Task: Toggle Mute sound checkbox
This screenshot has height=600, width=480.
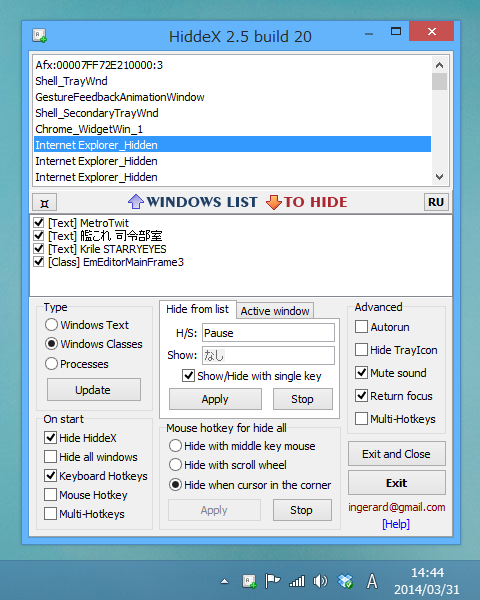Action: click(x=391, y=373)
